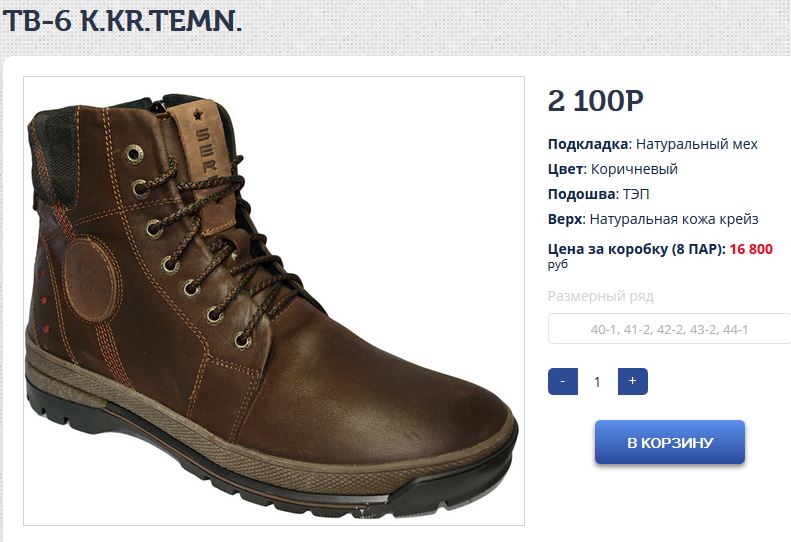Select the Подкладка label
The image size is (791, 542).
point(588,144)
